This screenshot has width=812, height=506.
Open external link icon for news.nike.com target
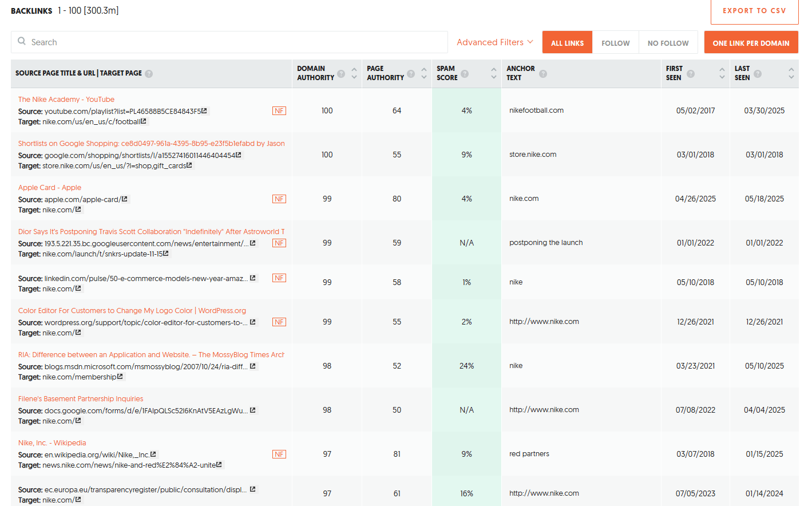[219, 465]
